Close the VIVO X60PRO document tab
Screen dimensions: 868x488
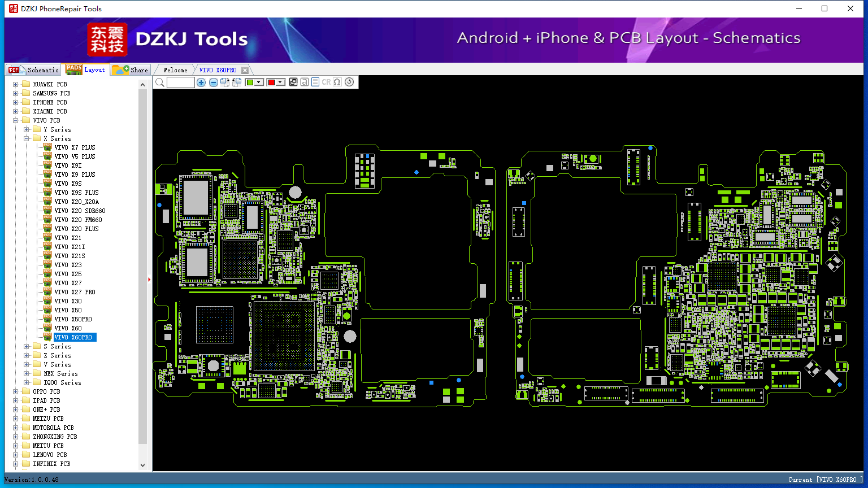(245, 70)
